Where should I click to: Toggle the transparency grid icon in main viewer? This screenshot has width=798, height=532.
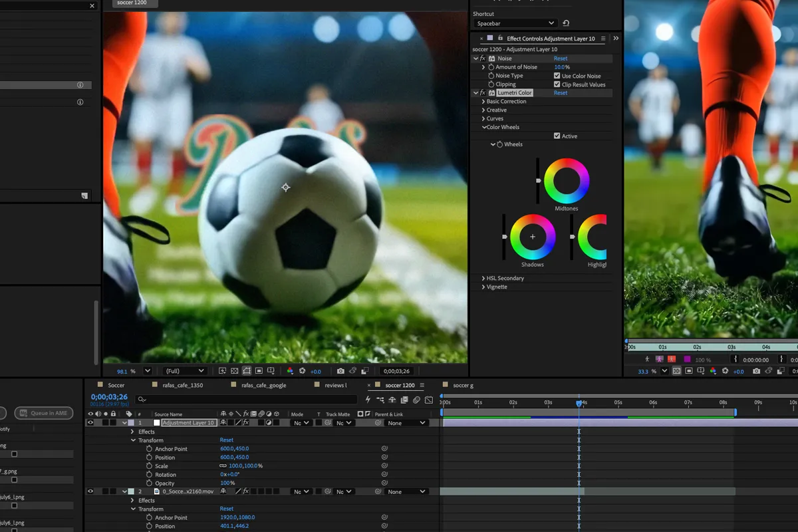point(234,371)
